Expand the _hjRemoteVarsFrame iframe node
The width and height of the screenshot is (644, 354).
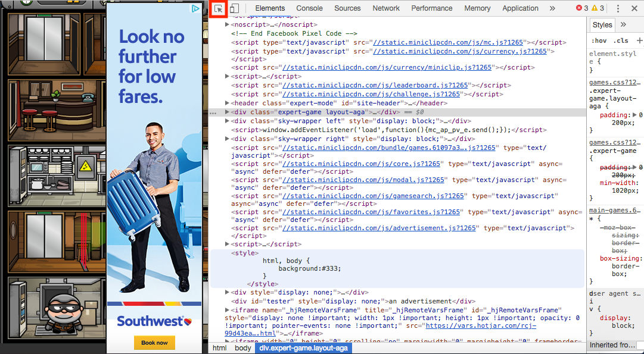(227, 310)
